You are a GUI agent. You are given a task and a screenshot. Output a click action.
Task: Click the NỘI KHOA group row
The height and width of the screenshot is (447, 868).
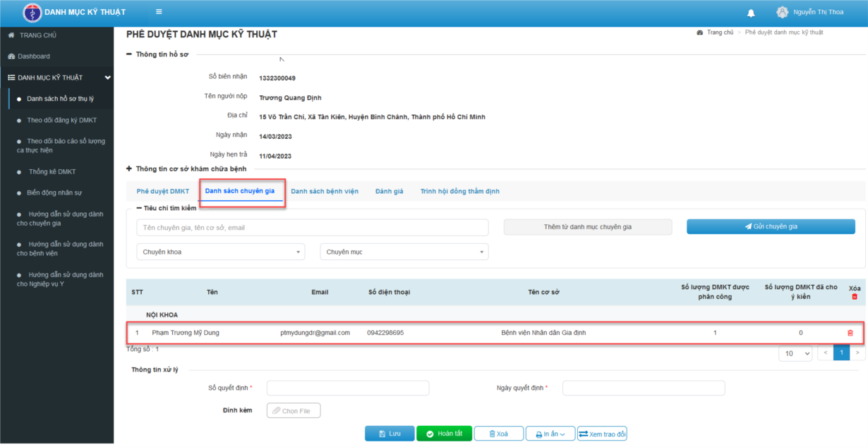pos(495,314)
